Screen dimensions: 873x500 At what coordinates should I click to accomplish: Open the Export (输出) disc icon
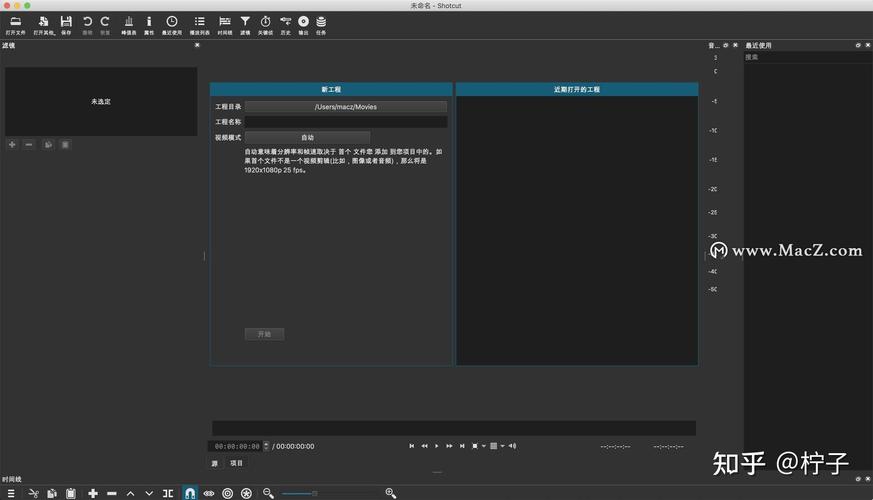pos(303,25)
